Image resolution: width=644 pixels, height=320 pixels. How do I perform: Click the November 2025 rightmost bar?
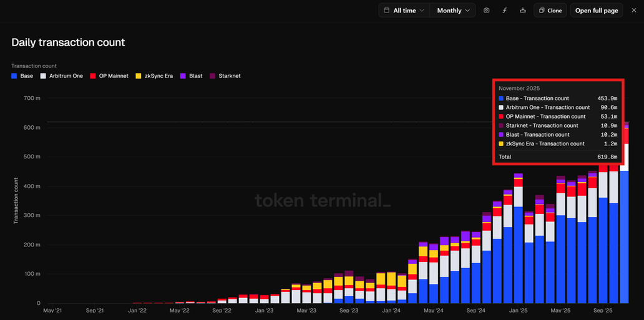pos(624,237)
